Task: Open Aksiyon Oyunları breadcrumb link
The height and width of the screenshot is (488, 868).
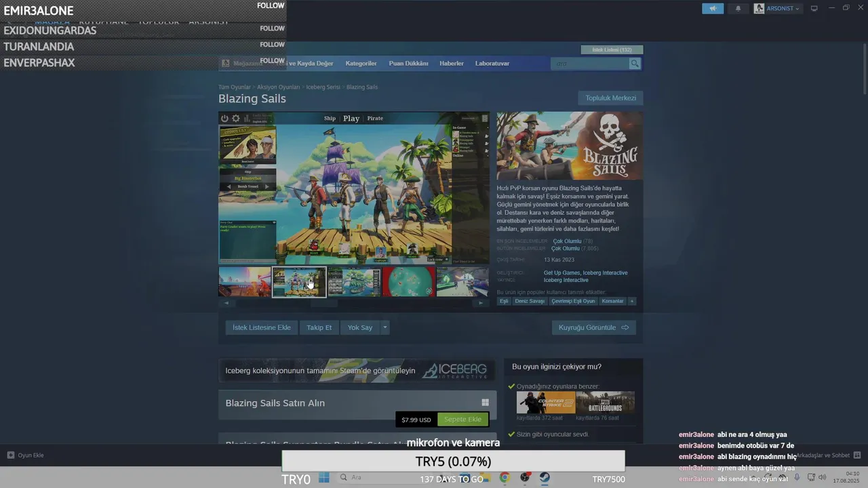Action: click(x=278, y=87)
